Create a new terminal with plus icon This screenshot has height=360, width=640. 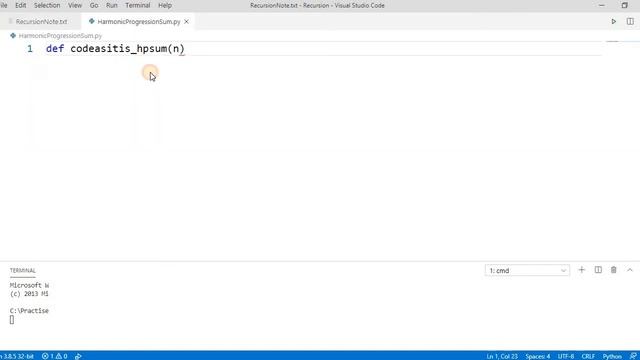pyautogui.click(x=582, y=270)
